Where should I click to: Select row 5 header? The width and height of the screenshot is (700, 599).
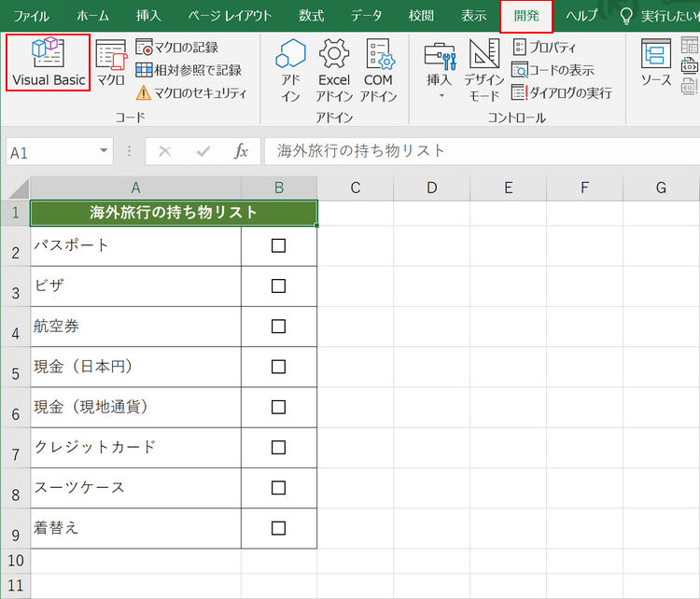15,367
